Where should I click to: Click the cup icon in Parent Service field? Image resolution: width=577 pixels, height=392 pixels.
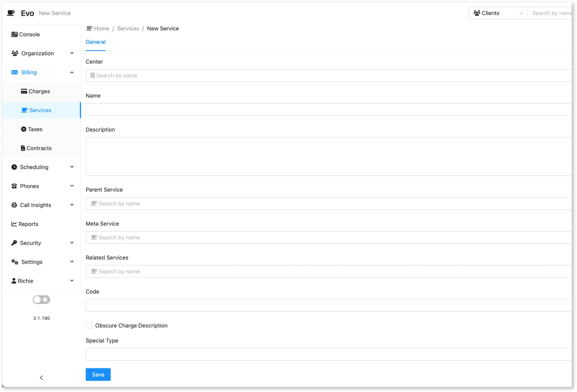coord(94,203)
